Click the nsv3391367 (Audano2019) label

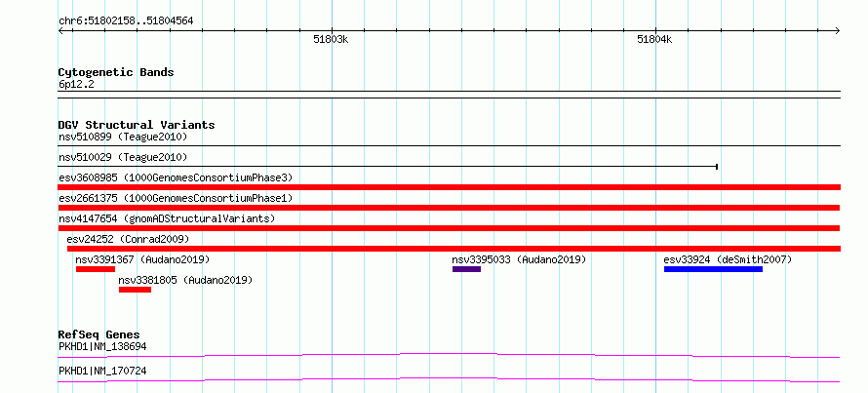coord(142,259)
